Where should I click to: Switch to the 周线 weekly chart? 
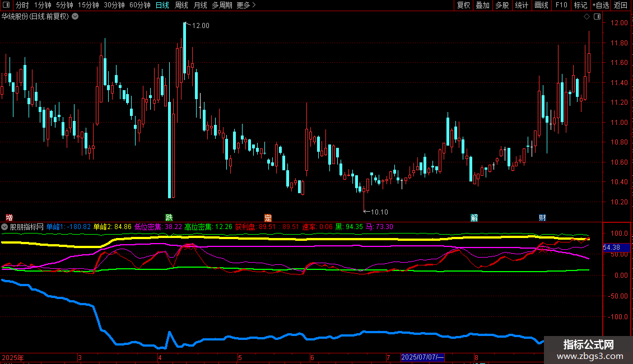pos(181,5)
